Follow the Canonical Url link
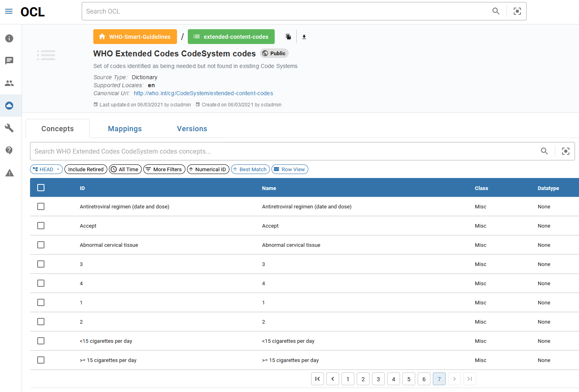Image resolution: width=579 pixels, height=392 pixels. (x=203, y=93)
